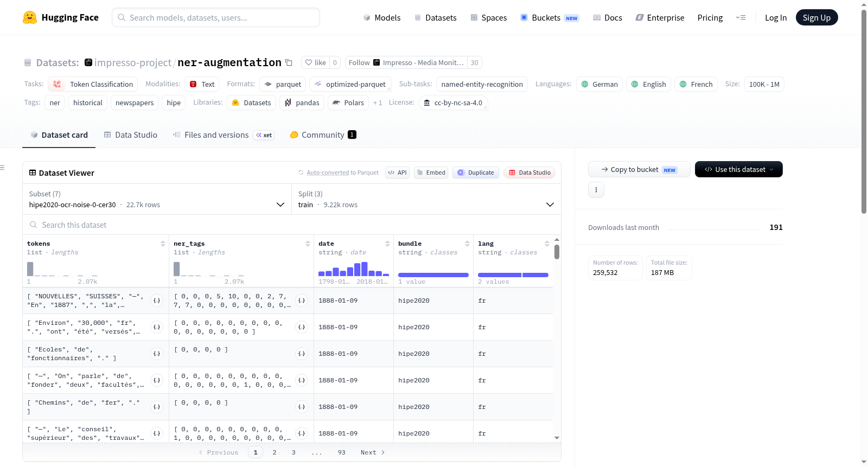Expand the tokens cell for the NOUVELLES row
This screenshot has height=467, width=868.
[x=157, y=300]
